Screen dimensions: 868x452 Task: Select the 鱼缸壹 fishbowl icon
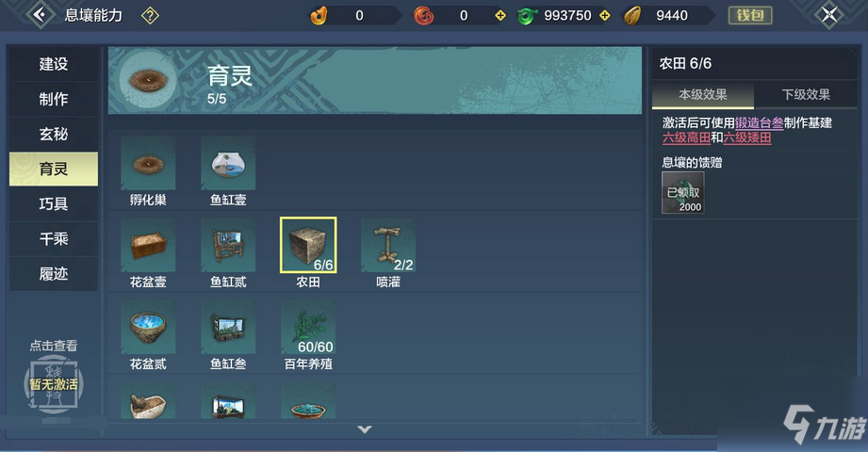(228, 163)
